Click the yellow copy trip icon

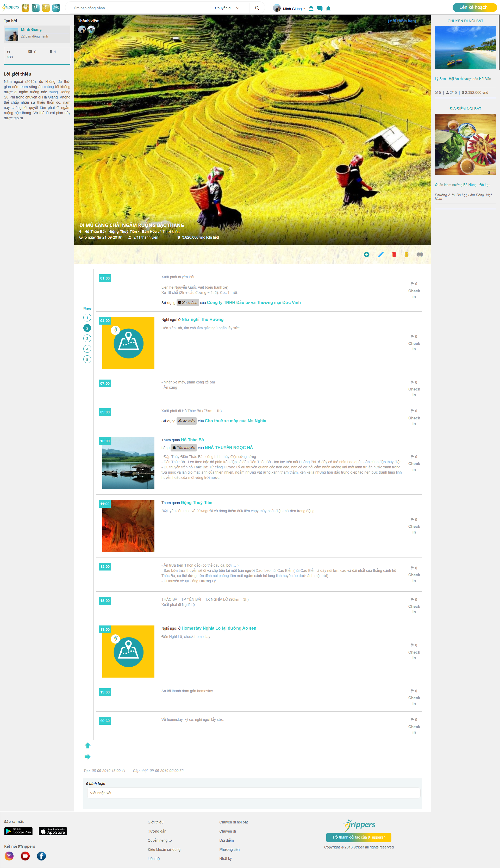click(x=406, y=255)
